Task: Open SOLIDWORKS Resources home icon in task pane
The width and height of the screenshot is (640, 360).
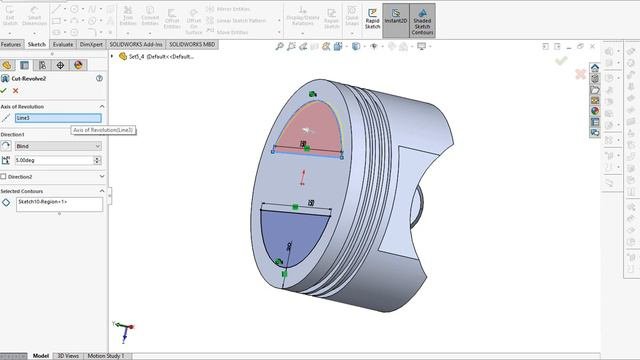Action: click(595, 67)
